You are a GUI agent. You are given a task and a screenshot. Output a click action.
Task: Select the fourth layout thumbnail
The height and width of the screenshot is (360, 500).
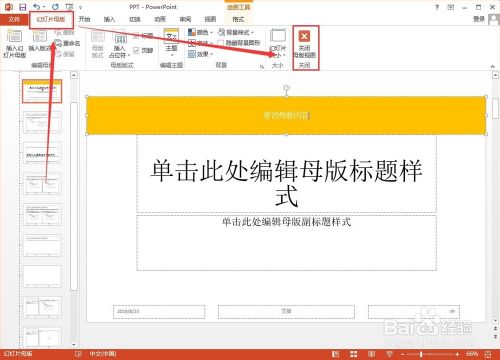42,184
